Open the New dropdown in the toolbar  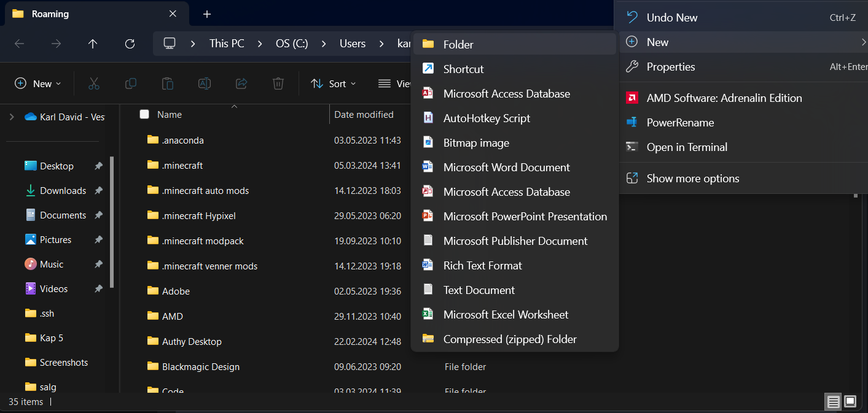click(38, 83)
